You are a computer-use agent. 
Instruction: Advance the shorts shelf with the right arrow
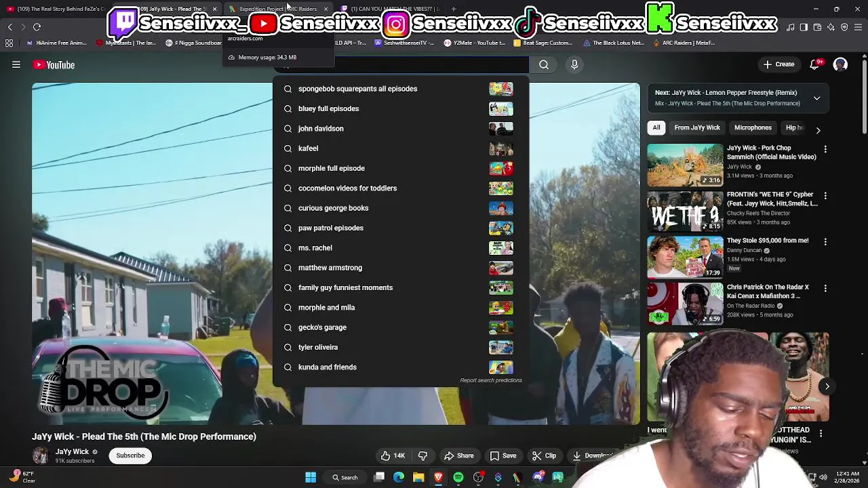click(x=827, y=386)
